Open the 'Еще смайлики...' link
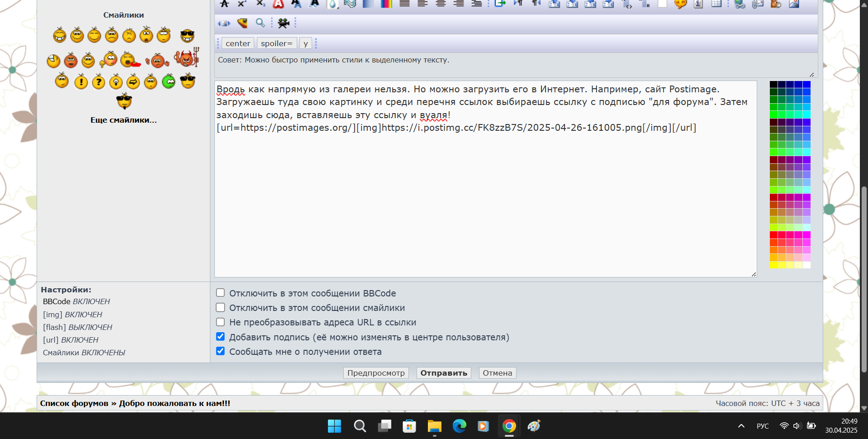 (123, 120)
